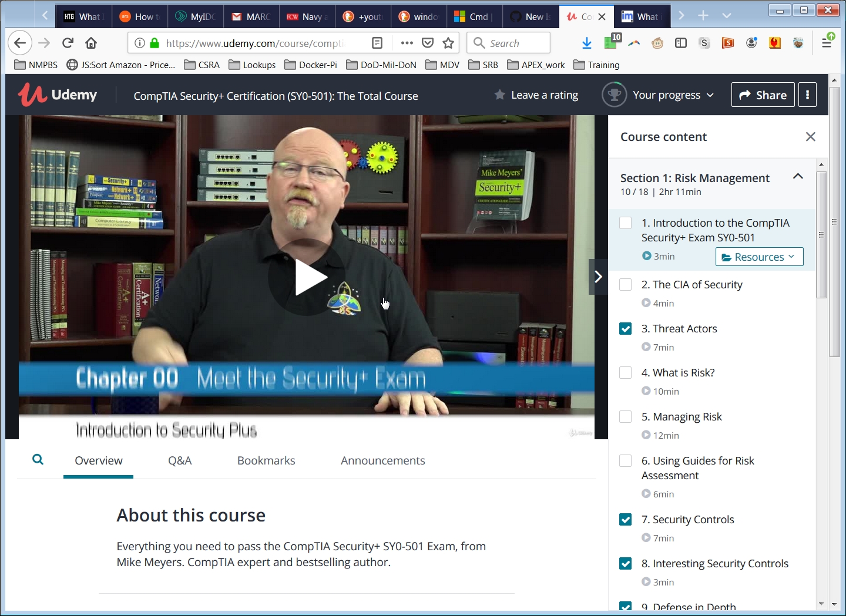
Task: Open the Docker-Pi bookmarks folder
Action: [x=311, y=65]
